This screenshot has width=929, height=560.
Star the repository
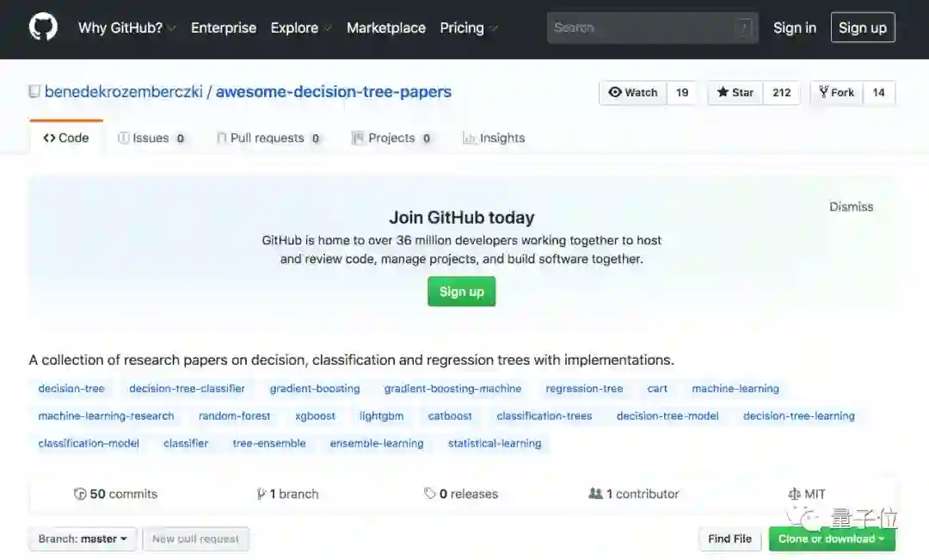[735, 92]
